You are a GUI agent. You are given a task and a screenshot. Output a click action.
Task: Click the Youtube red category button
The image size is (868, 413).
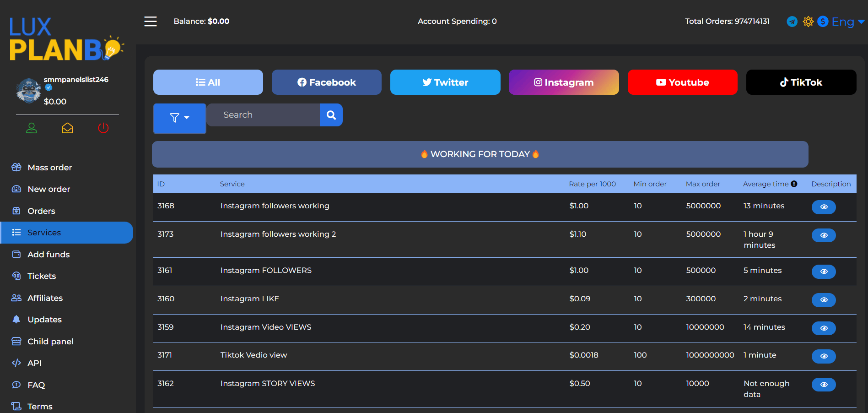point(682,82)
